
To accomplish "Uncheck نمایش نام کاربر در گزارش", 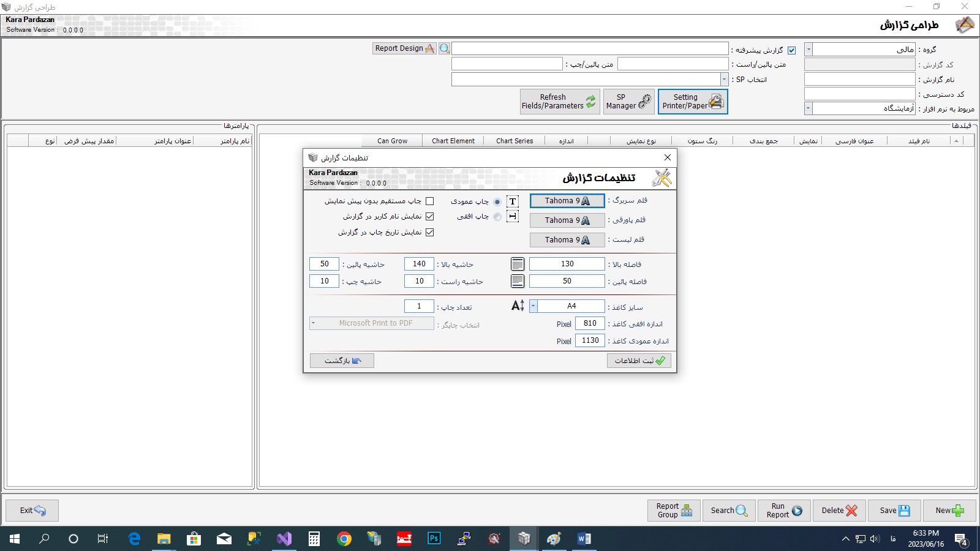I will (431, 216).
